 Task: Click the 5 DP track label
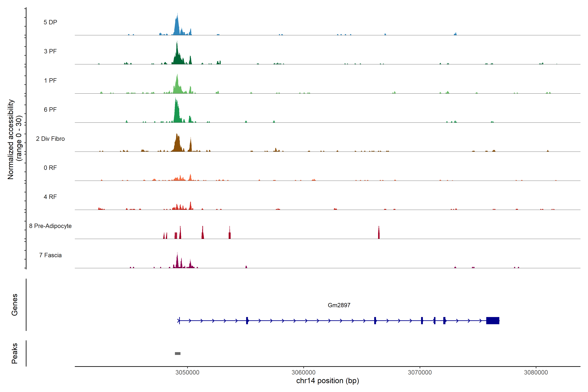tap(50, 22)
